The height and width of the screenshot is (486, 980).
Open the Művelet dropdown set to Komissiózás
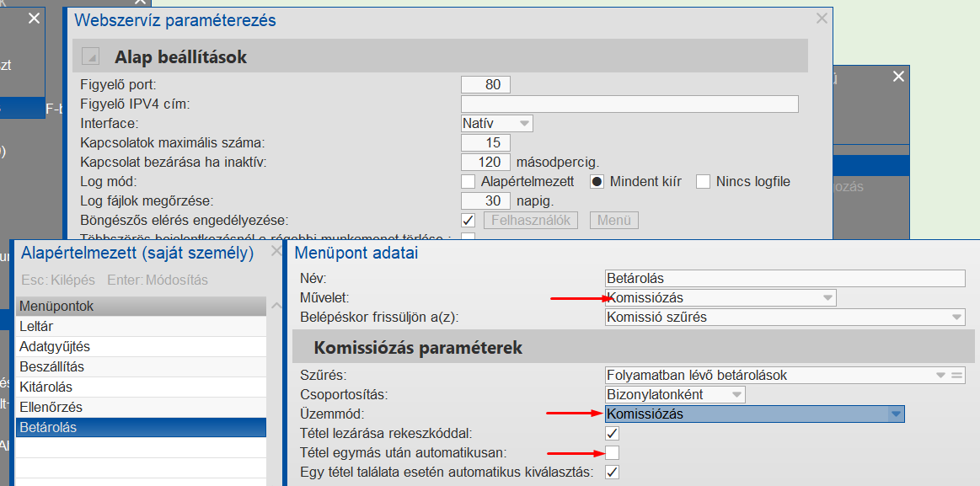pos(720,297)
